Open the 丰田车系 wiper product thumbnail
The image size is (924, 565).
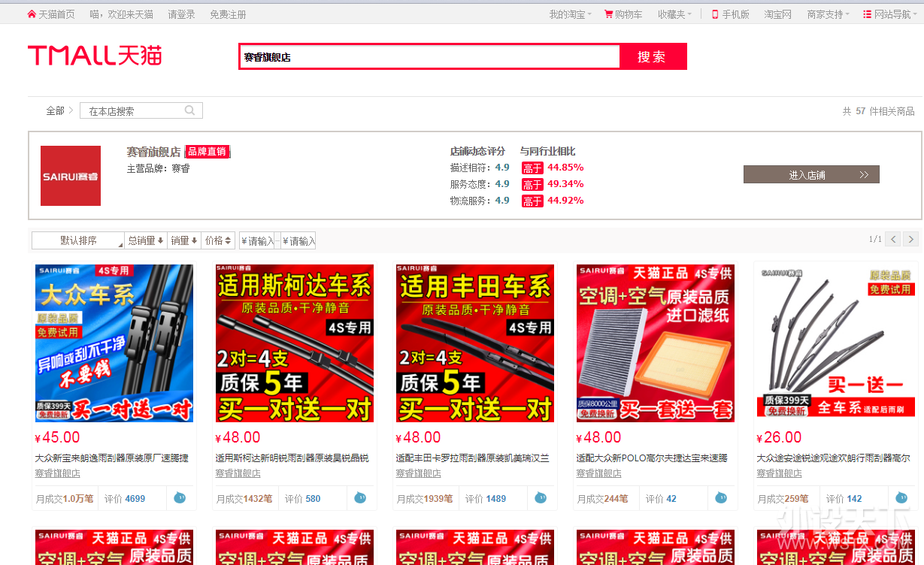[x=475, y=343]
